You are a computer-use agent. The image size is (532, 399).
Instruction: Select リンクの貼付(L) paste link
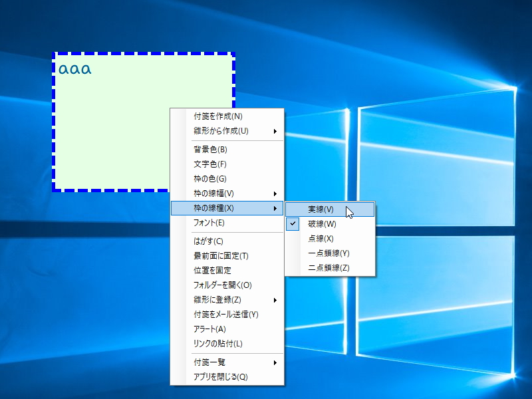click(x=227, y=344)
